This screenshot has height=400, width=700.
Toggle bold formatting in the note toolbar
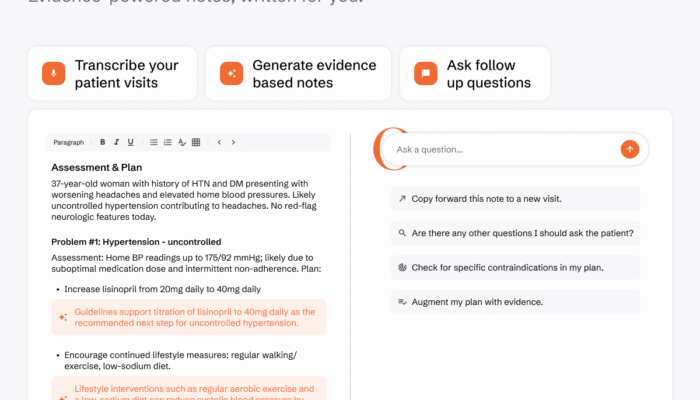pyautogui.click(x=103, y=142)
